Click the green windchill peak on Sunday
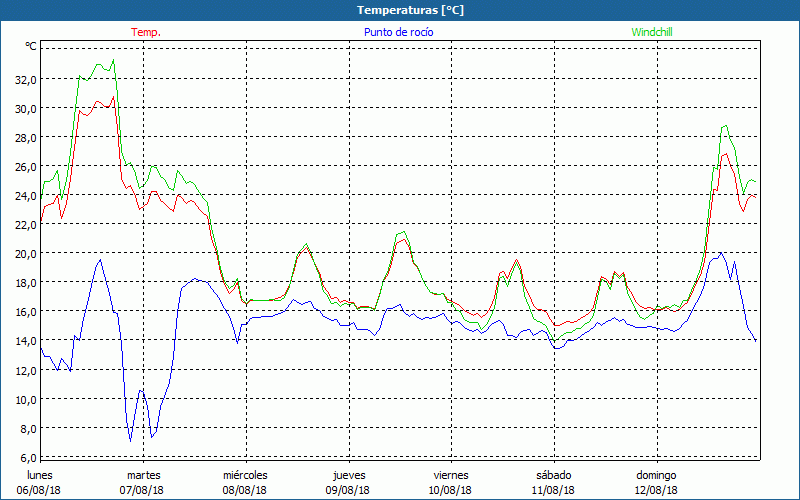Image resolution: width=800 pixels, height=500 pixels. (726, 126)
